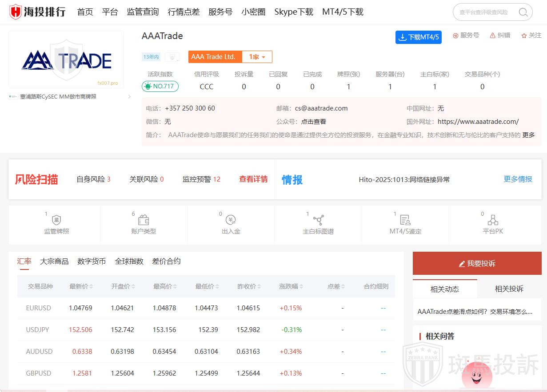
Task: Open the 平台PK comparison icon
Action: coord(492,220)
